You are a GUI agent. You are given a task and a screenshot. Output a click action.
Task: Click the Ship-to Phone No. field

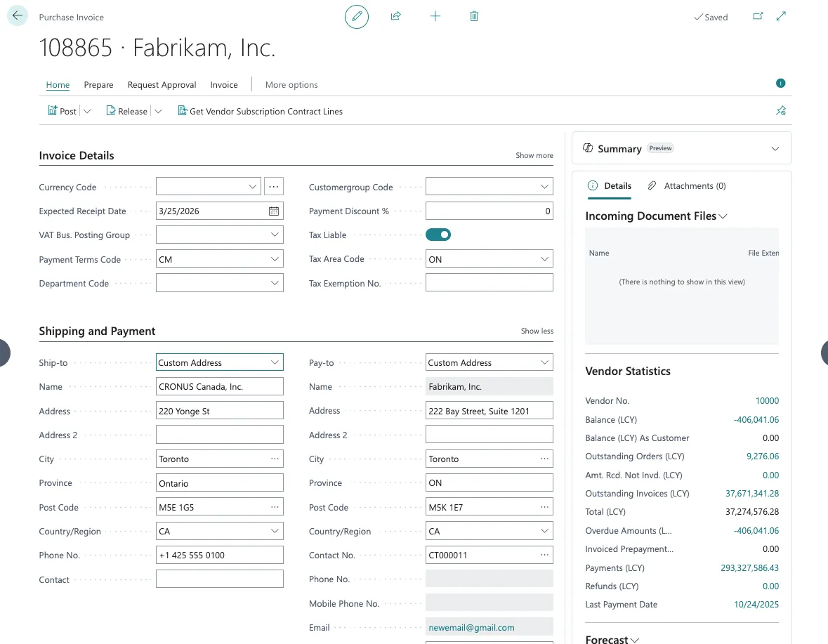(x=220, y=555)
